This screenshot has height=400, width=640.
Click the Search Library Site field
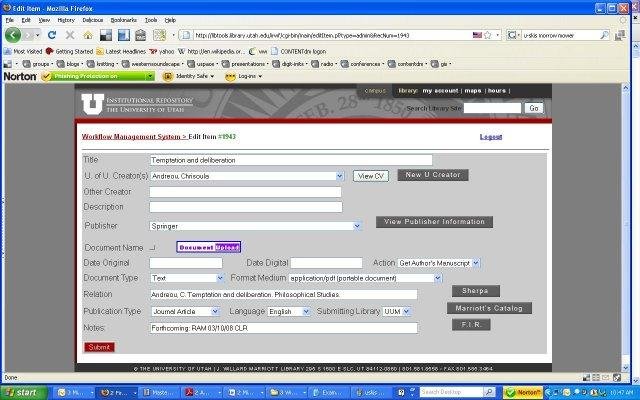click(x=492, y=108)
